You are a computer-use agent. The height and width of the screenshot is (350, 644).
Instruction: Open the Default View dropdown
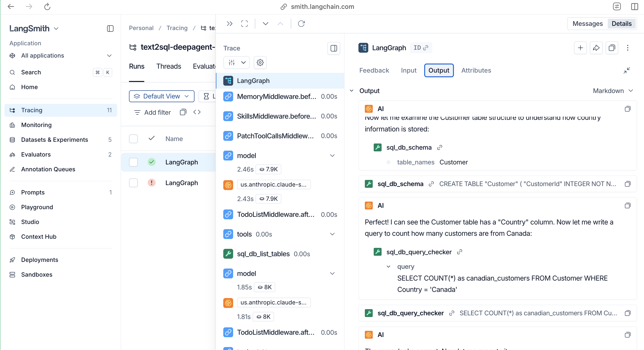(x=162, y=96)
